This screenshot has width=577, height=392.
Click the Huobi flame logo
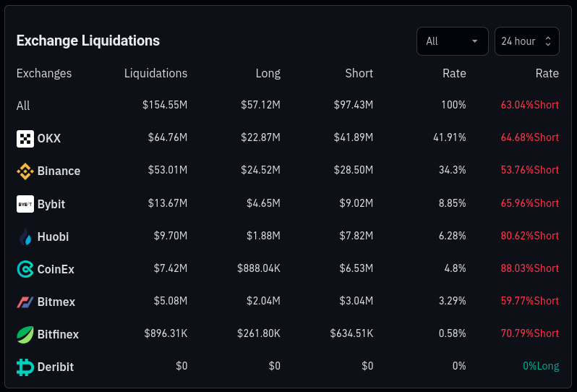click(x=25, y=237)
